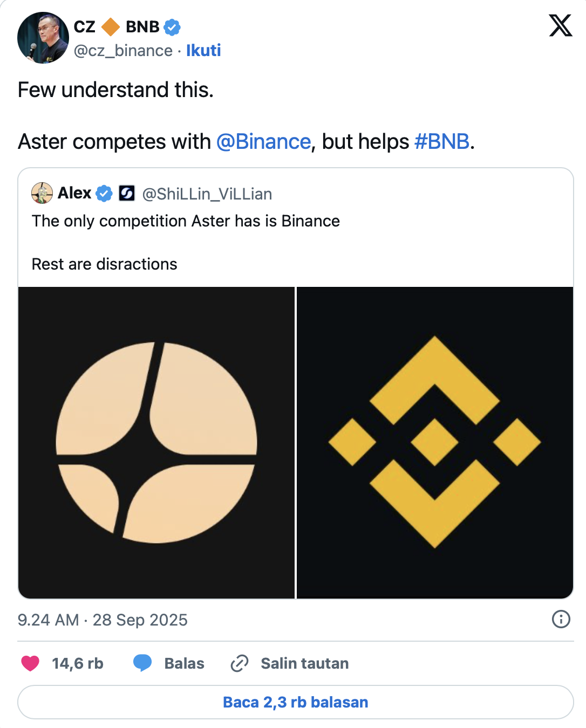Open the Binance logo image
Screen dimensions: 586x728
click(435, 442)
